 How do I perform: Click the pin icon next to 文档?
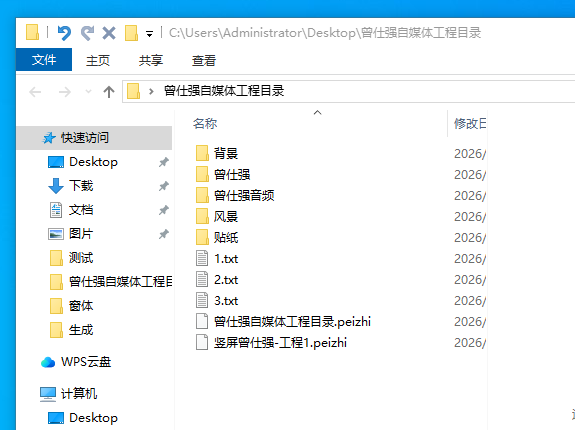164,210
